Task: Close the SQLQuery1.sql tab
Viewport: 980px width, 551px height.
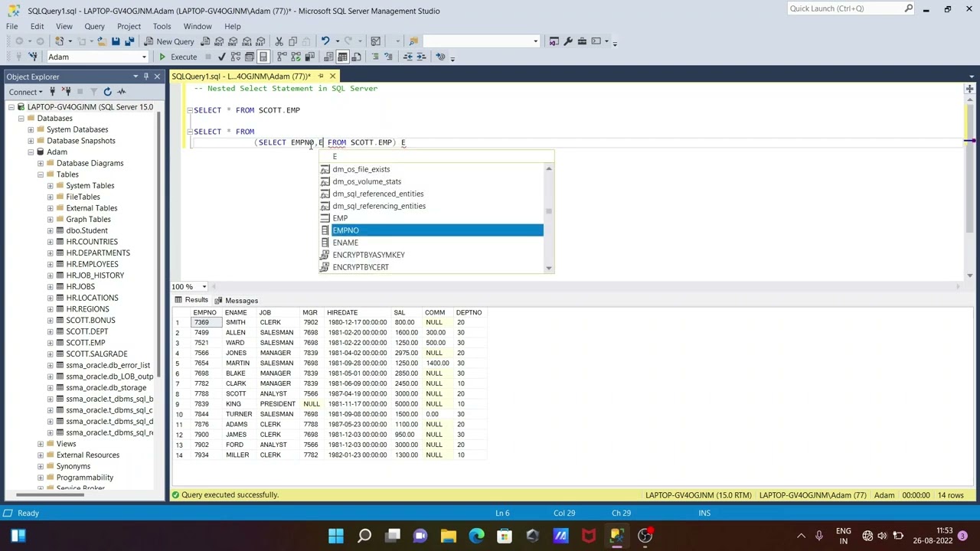Action: click(x=332, y=77)
